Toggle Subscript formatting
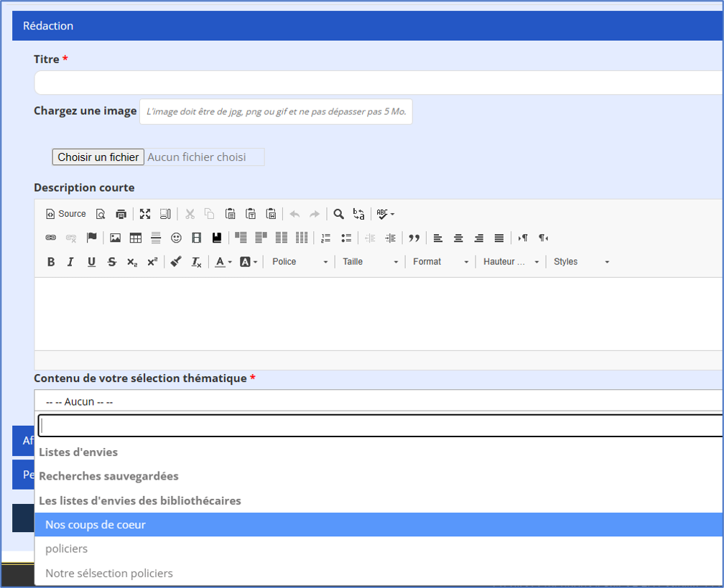The width and height of the screenshot is (724, 588). click(132, 261)
